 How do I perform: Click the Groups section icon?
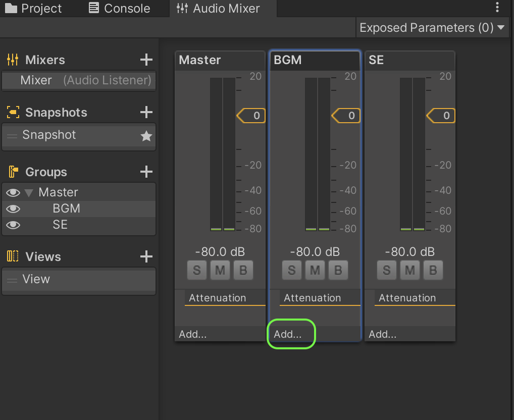(x=13, y=172)
